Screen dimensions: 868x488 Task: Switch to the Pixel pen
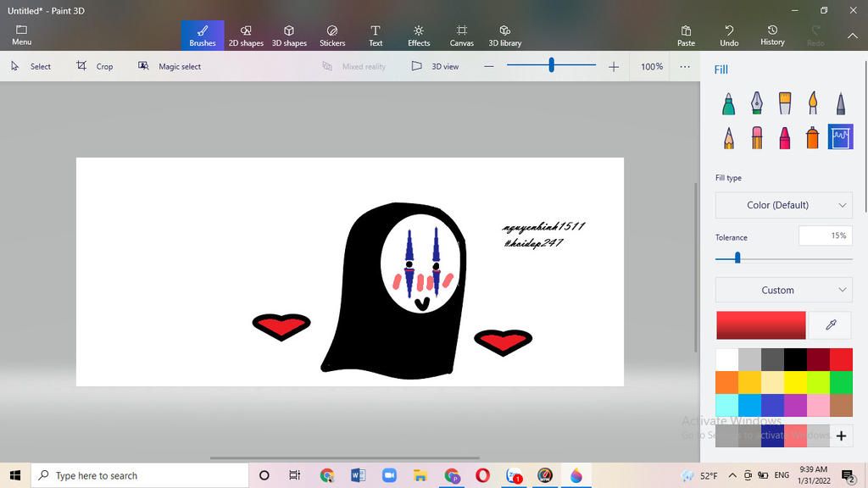(840, 103)
